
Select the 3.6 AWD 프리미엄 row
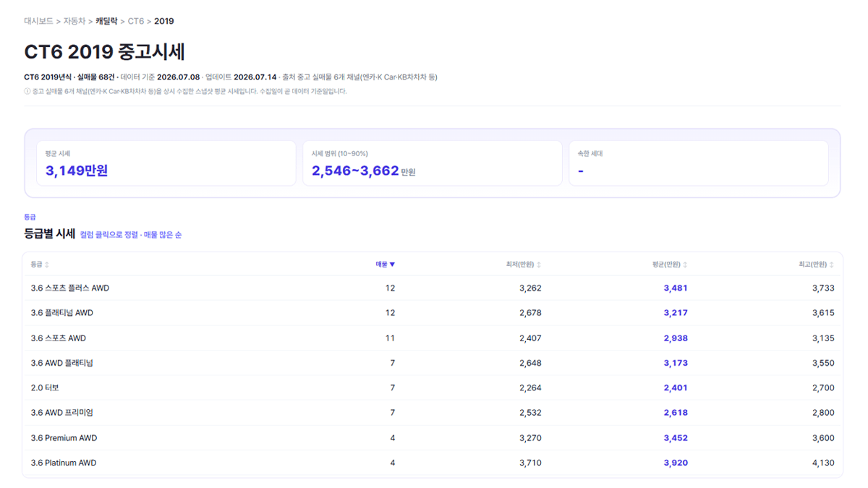pos(433,413)
